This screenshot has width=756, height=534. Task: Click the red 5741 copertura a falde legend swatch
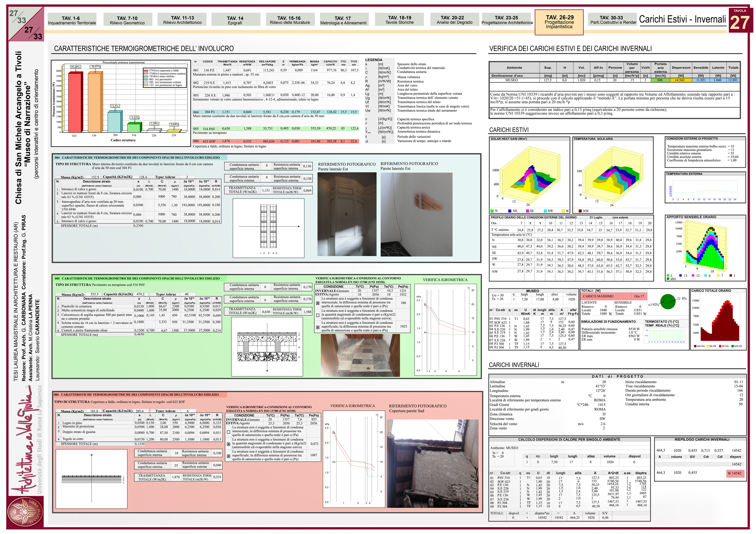146,71
